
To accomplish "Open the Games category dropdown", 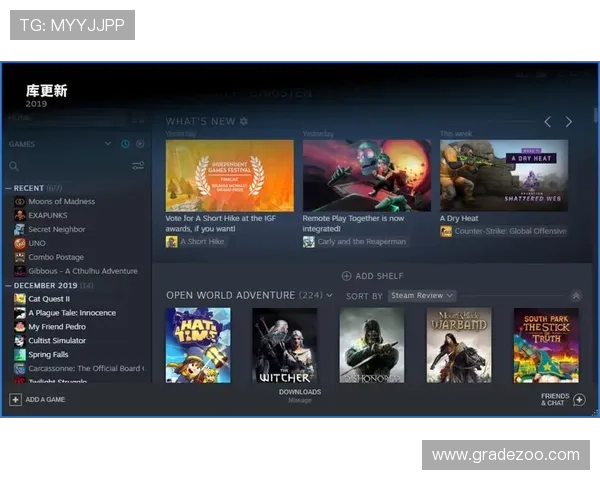I will [108, 144].
